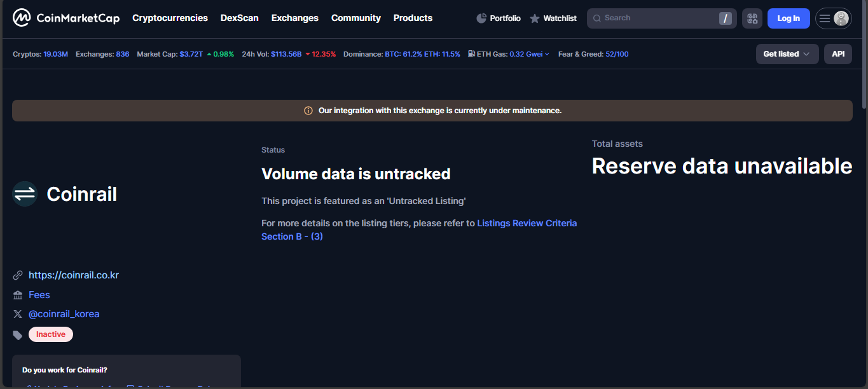868x389 pixels.
Task: Click the 'Reserve data unavailable' text
Action: pyautogui.click(x=722, y=166)
